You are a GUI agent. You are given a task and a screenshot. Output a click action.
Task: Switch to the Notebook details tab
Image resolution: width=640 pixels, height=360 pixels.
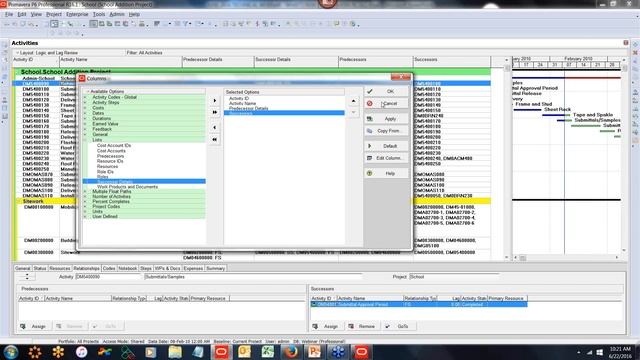pyautogui.click(x=127, y=269)
